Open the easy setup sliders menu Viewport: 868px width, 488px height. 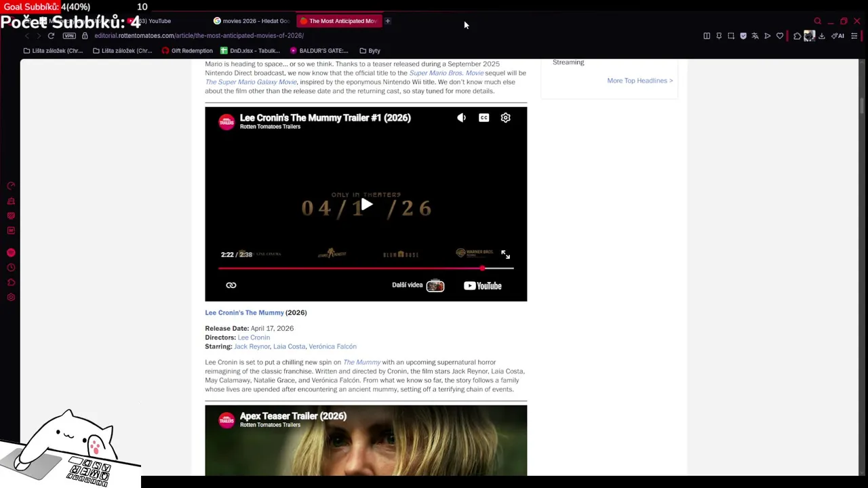tap(854, 36)
